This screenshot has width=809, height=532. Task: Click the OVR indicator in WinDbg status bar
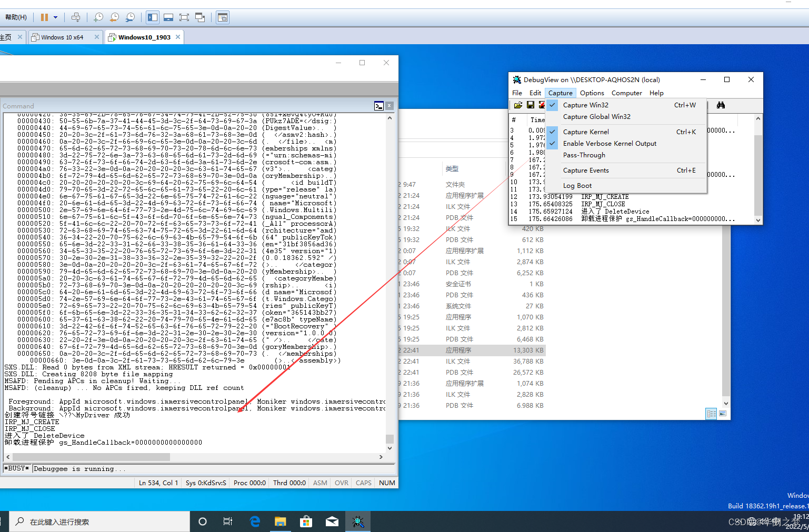[342, 483]
